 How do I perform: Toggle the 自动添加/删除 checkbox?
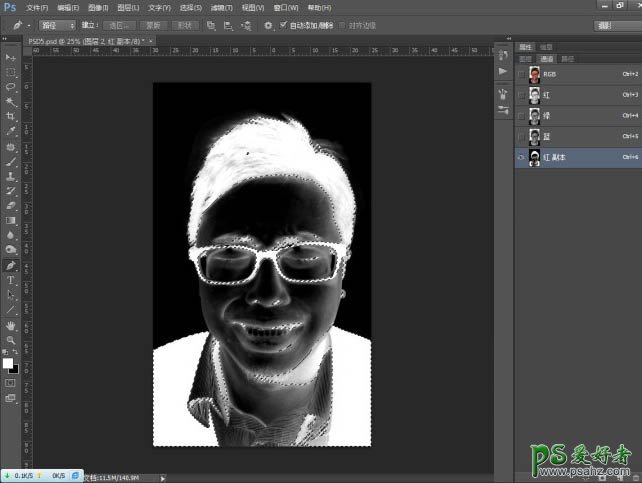[283, 24]
